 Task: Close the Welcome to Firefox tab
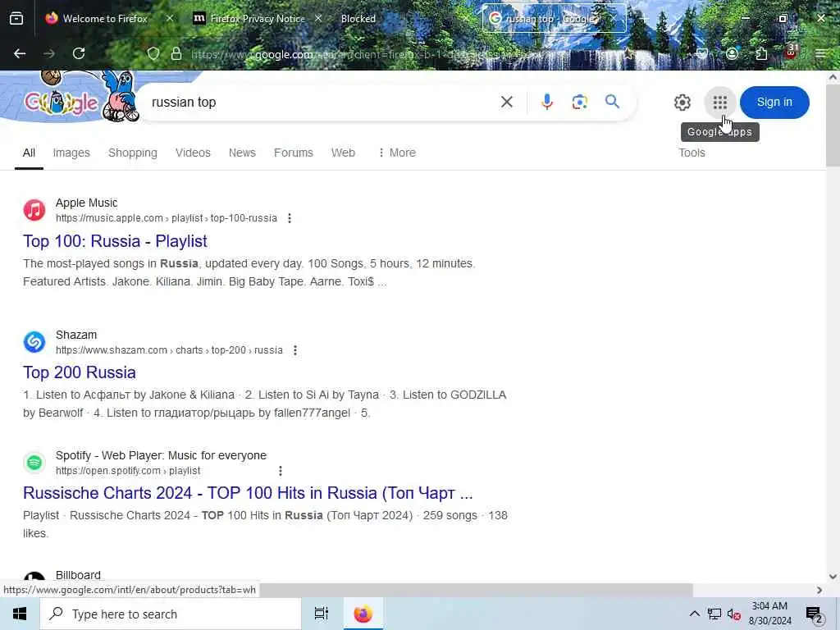click(x=170, y=19)
